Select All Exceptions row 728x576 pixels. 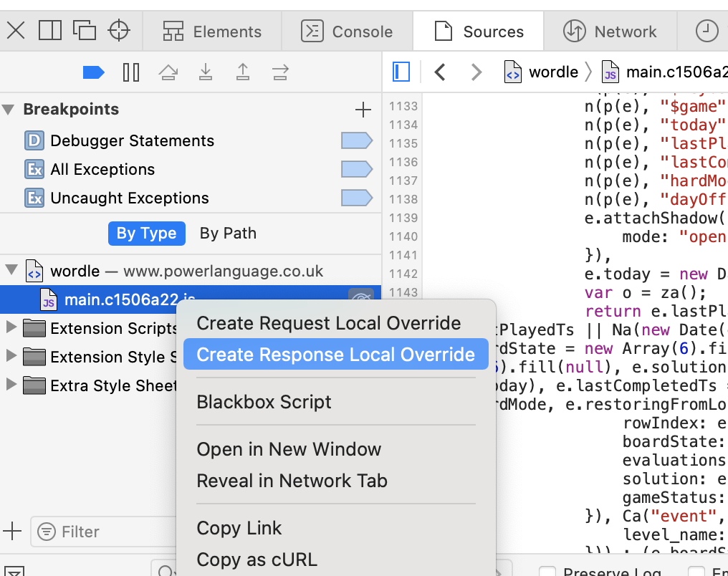[x=191, y=169]
